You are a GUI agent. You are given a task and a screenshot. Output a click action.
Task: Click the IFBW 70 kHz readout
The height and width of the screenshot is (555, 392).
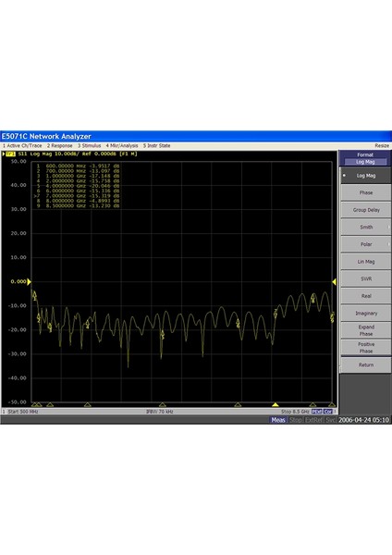coord(160,412)
